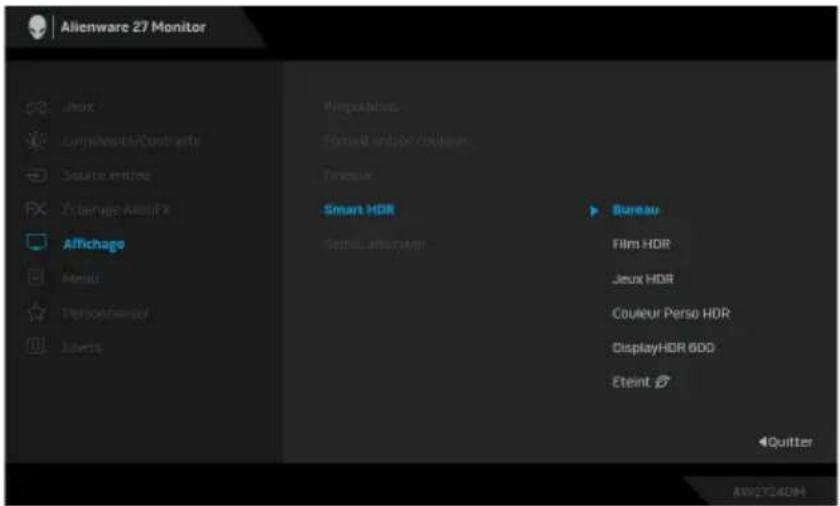Open the Source entrée menu

coord(107,175)
